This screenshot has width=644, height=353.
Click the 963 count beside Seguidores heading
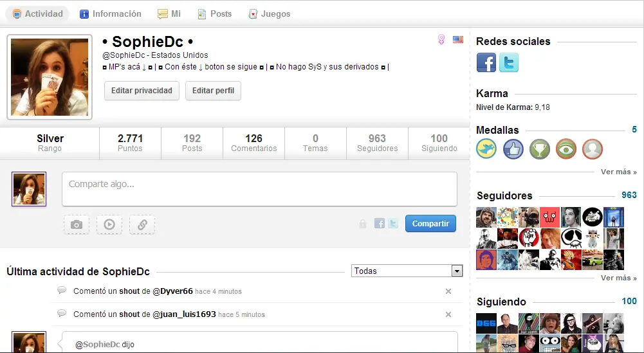coord(629,195)
